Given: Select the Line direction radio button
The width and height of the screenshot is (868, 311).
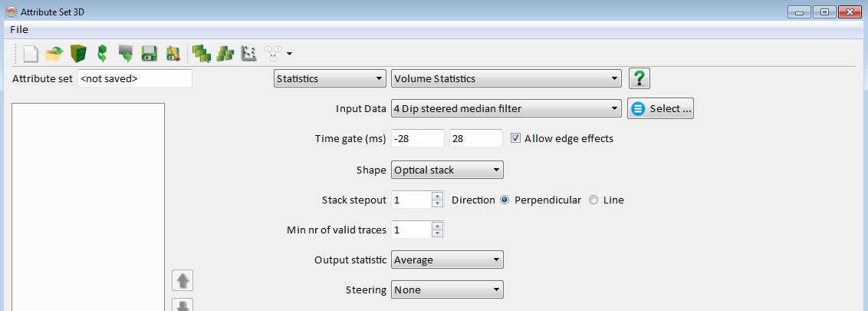Looking at the screenshot, I should [x=593, y=200].
